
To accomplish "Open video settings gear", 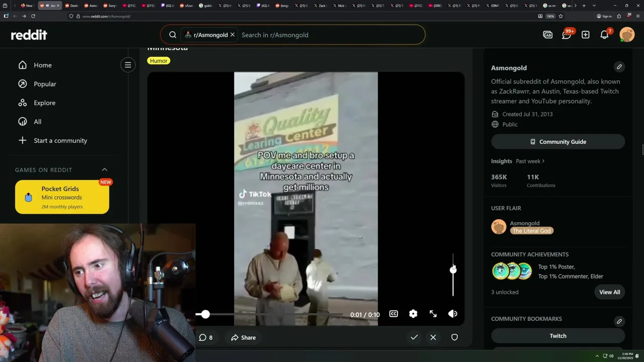I will (413, 314).
